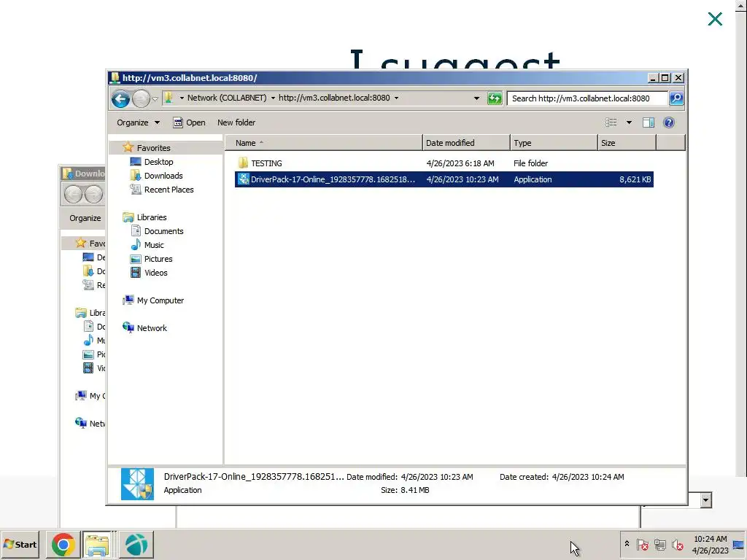Sort by the Type column header
Image resolution: width=747 pixels, height=560 pixels.
[x=554, y=143]
